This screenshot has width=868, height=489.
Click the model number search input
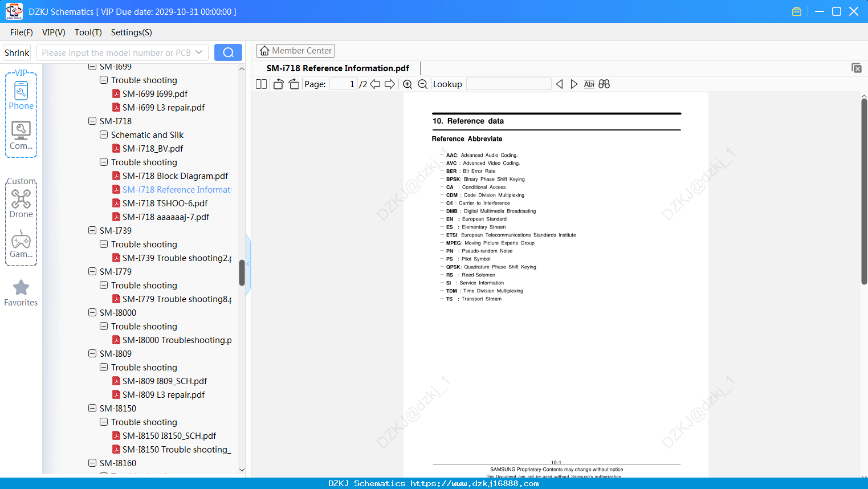point(116,52)
